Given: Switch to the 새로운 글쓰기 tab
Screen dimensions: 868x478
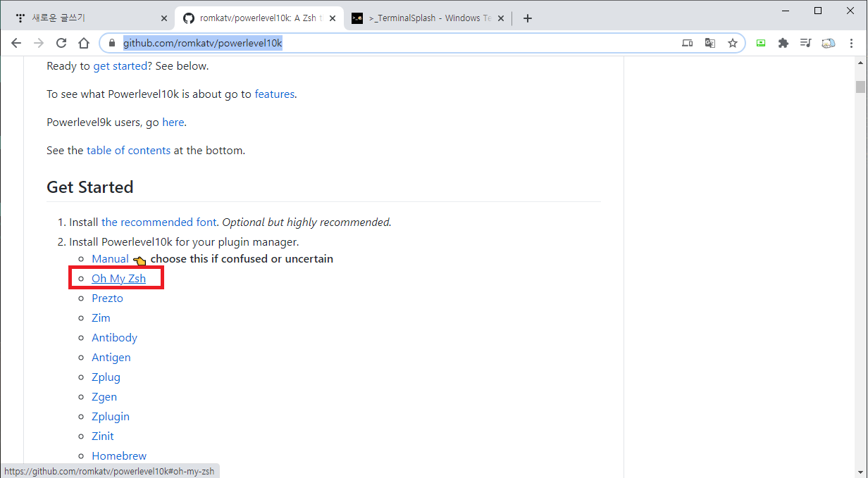Looking at the screenshot, I should pyautogui.click(x=91, y=18).
